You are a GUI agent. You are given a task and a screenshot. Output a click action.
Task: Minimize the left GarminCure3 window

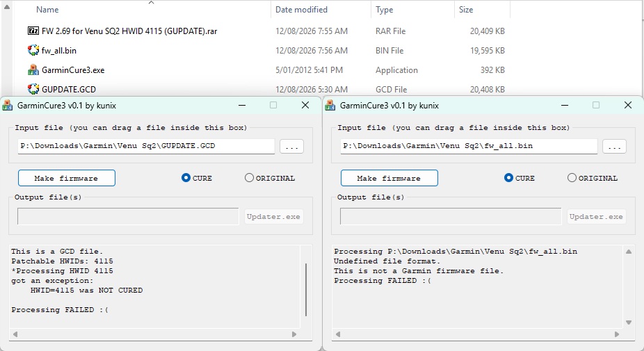click(242, 106)
